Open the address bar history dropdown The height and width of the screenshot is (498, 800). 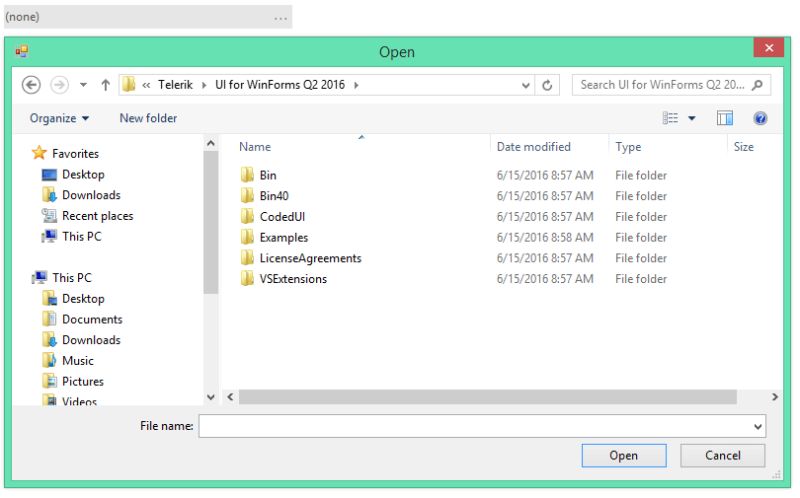[526, 85]
